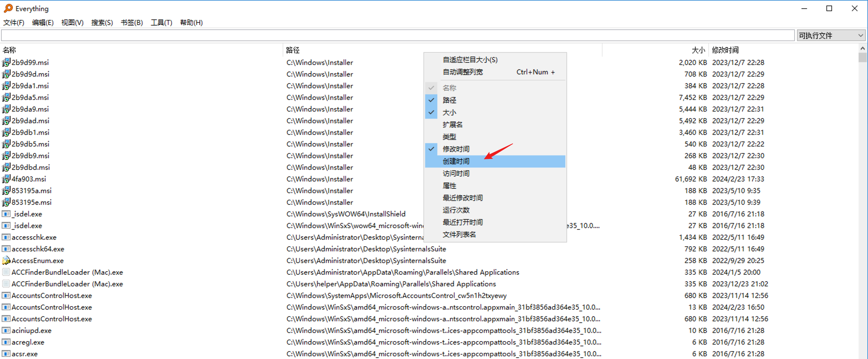Focus the search input field
This screenshot has height=359, width=868.
pos(398,36)
